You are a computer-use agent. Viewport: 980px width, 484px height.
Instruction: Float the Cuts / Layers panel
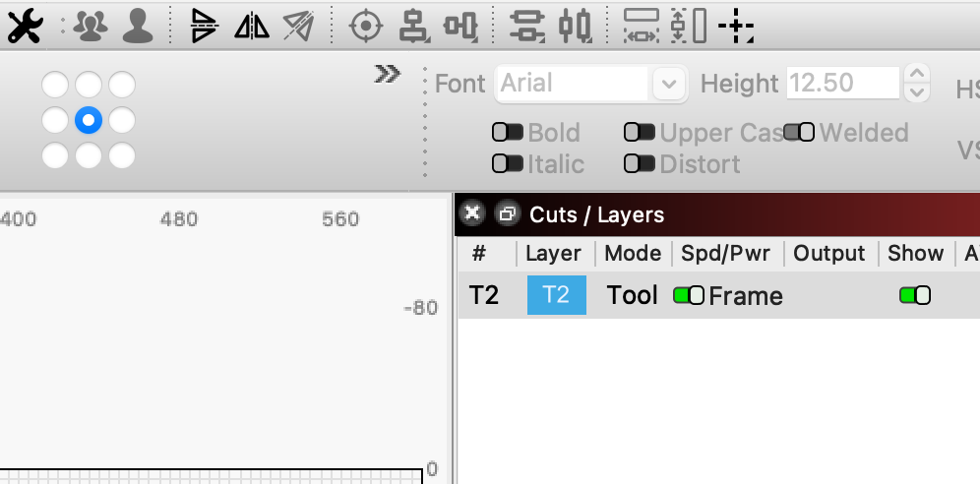coord(507,214)
